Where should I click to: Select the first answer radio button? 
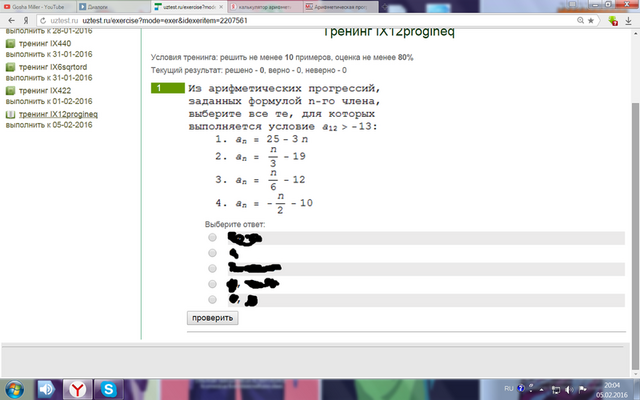tap(212, 237)
